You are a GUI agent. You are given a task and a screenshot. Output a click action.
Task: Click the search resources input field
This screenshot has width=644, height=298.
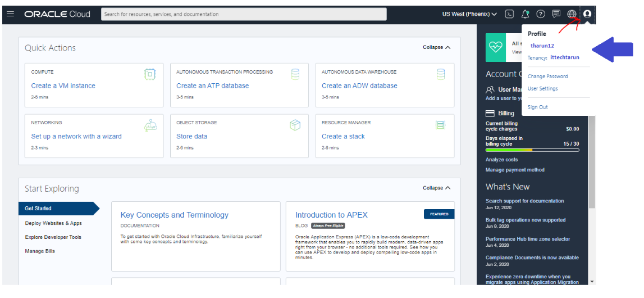[x=244, y=14]
